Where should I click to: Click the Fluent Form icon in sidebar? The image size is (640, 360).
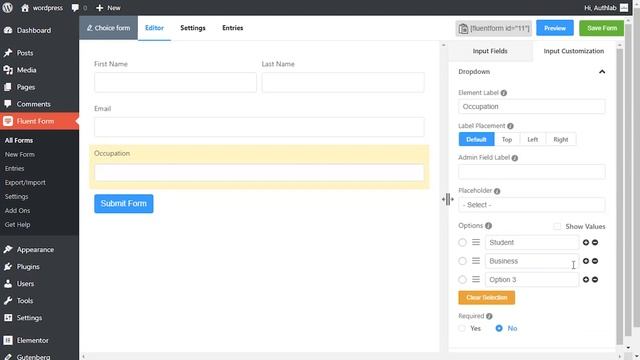pyautogui.click(x=8, y=121)
